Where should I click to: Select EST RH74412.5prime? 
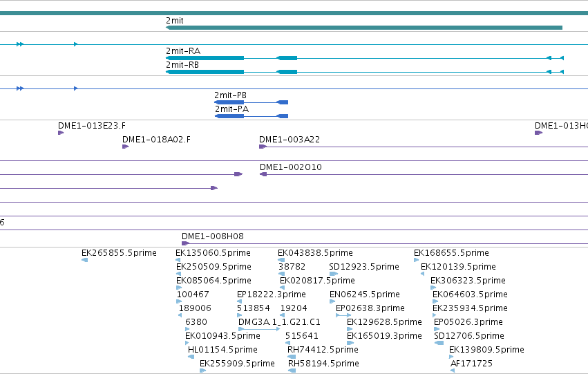pyautogui.click(x=323, y=350)
